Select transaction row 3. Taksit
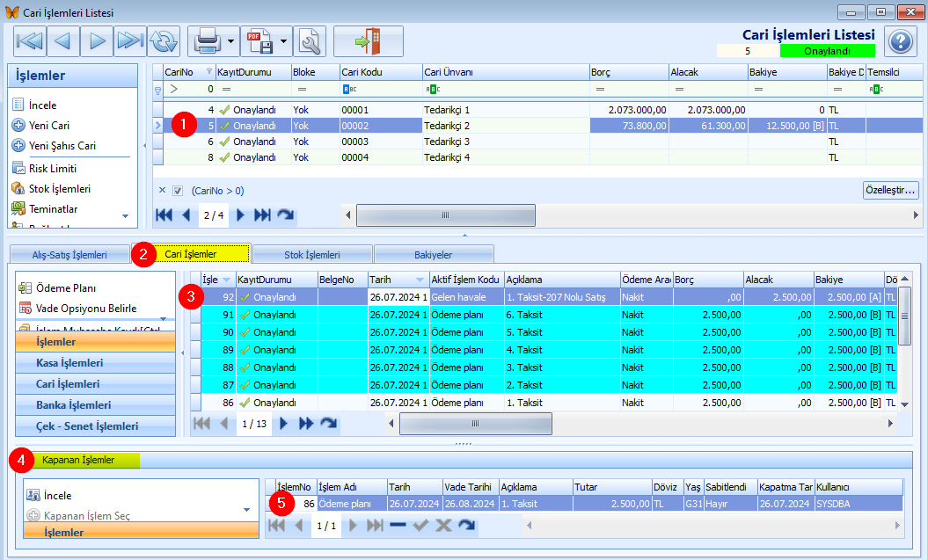 [544, 367]
